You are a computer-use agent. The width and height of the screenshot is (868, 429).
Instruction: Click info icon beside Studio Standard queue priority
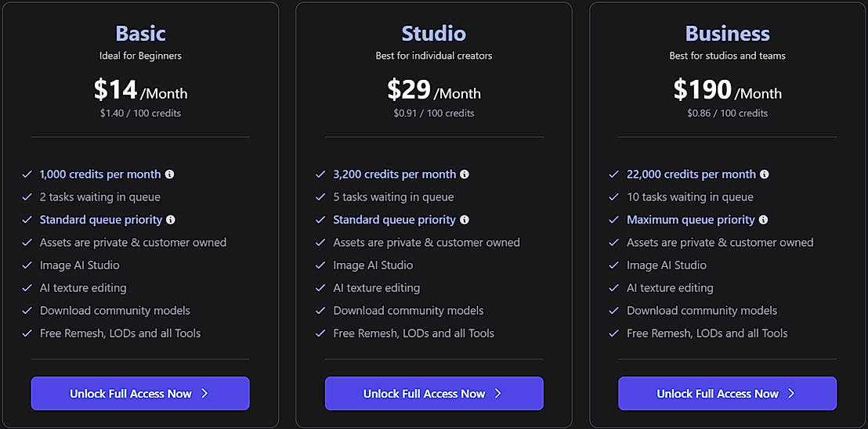coord(465,220)
